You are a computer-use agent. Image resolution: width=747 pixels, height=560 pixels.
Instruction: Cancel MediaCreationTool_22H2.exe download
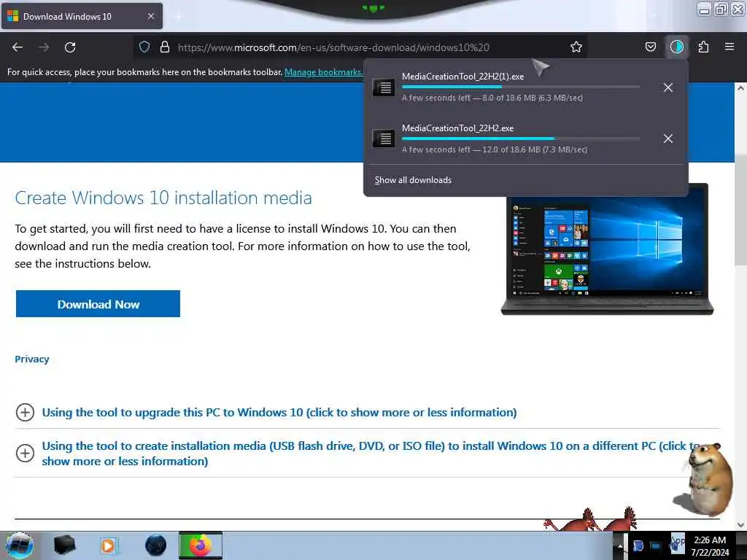[x=668, y=139]
